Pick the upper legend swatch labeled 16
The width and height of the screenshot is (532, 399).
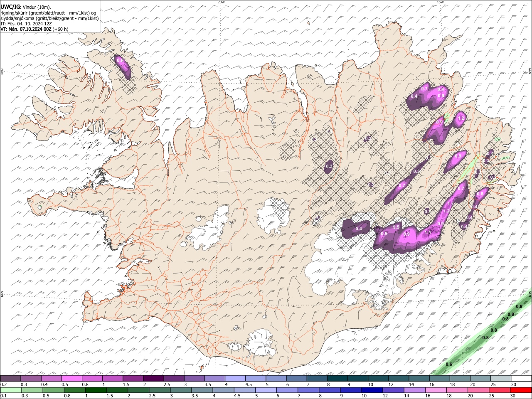[x=440, y=378]
